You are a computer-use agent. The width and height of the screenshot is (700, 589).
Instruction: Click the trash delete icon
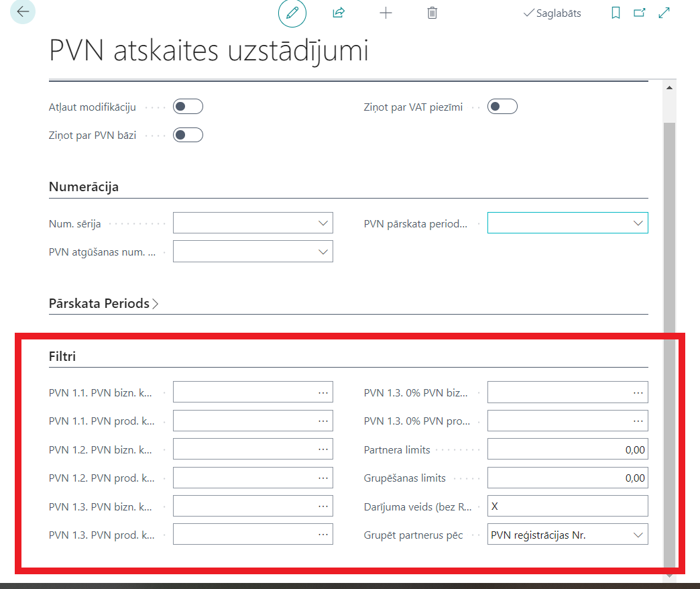(x=432, y=13)
